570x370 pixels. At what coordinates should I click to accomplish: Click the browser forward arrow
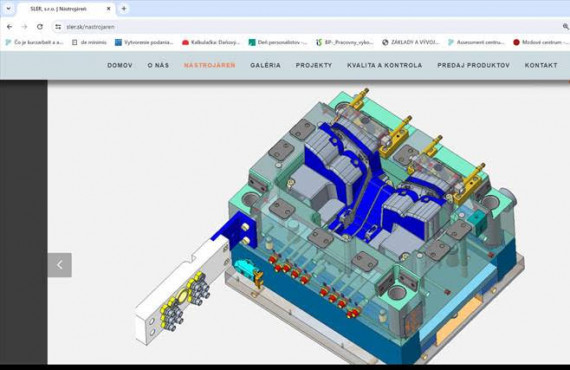(24, 27)
